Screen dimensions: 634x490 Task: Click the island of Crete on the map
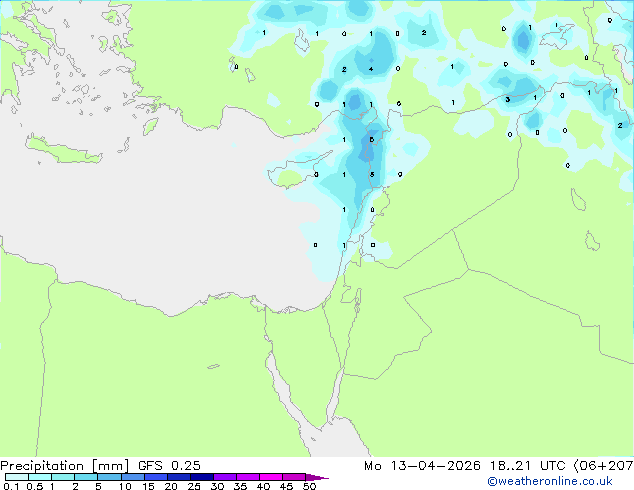click(63, 149)
